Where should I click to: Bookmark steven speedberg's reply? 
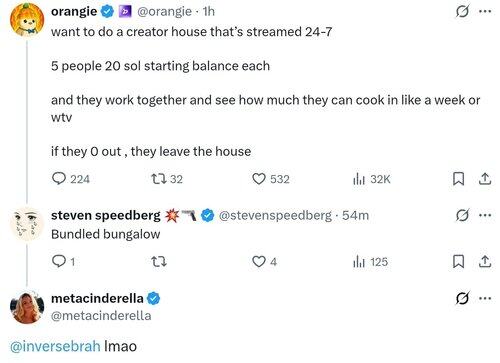click(458, 262)
